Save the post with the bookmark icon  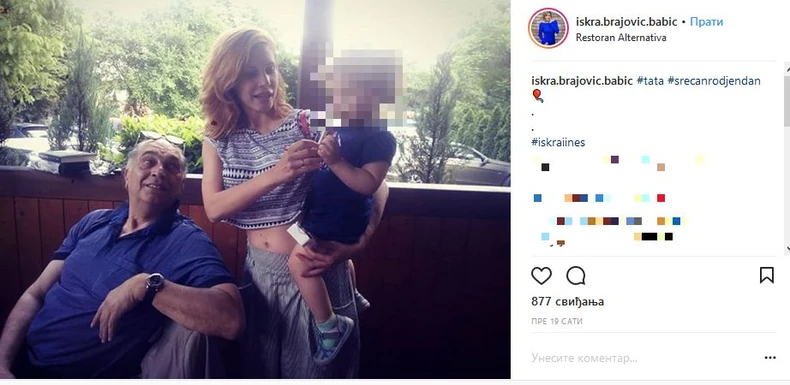pos(766,275)
